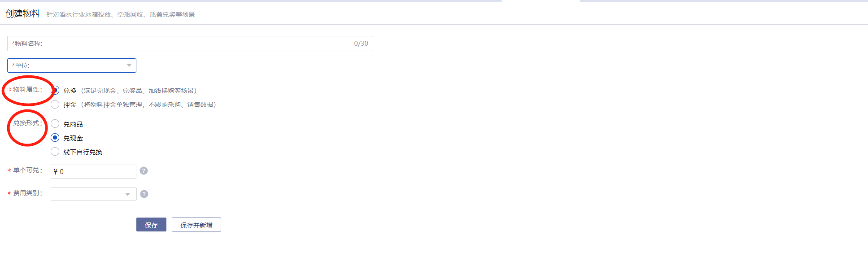The height and width of the screenshot is (279, 868).
Task: Click the 兑换形式 field label
Action: [27, 123]
